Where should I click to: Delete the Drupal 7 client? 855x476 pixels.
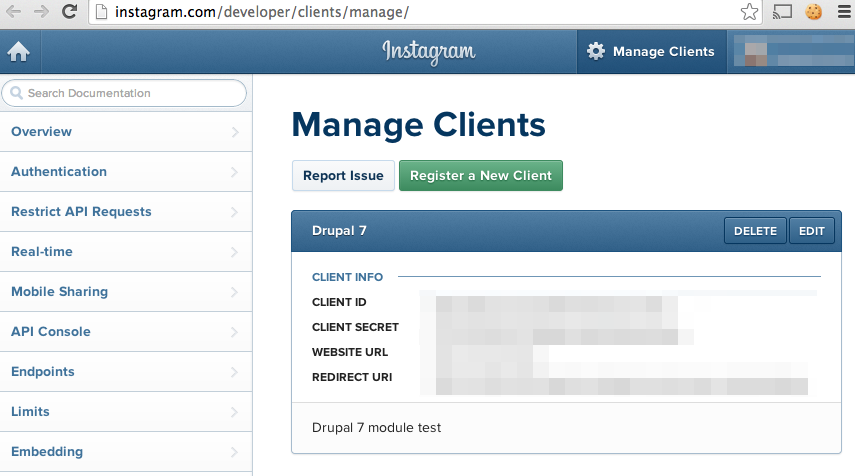pos(755,231)
